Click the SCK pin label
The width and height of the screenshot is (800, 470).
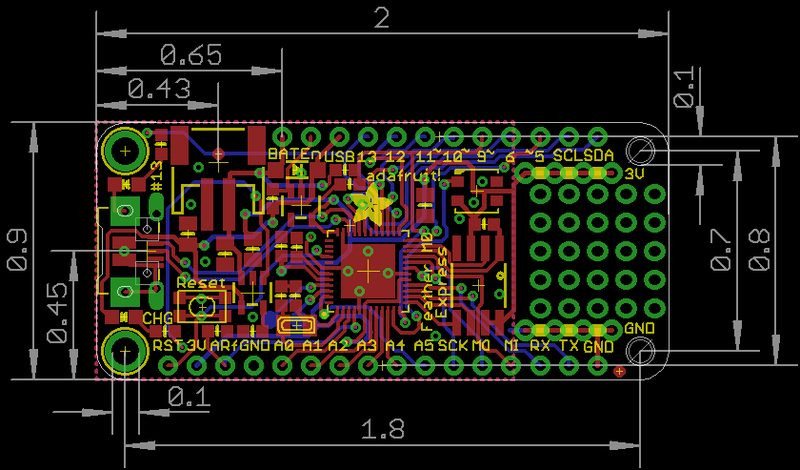tap(453, 345)
